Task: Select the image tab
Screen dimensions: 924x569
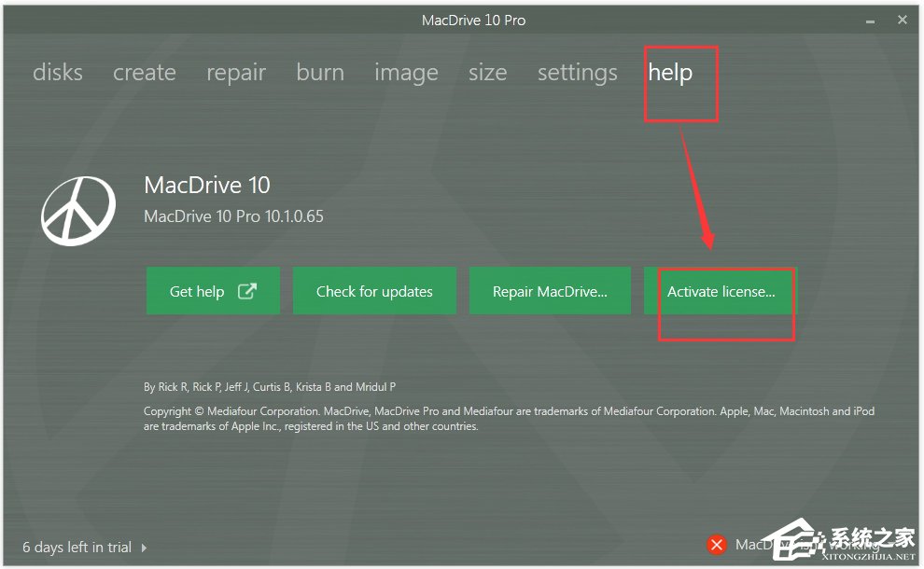Action: pos(406,74)
